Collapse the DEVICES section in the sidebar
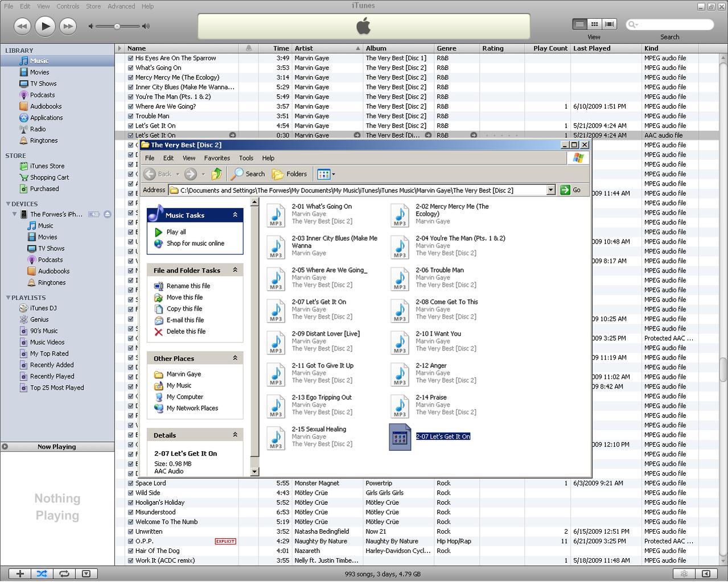This screenshot has height=582, width=728. pyautogui.click(x=9, y=204)
